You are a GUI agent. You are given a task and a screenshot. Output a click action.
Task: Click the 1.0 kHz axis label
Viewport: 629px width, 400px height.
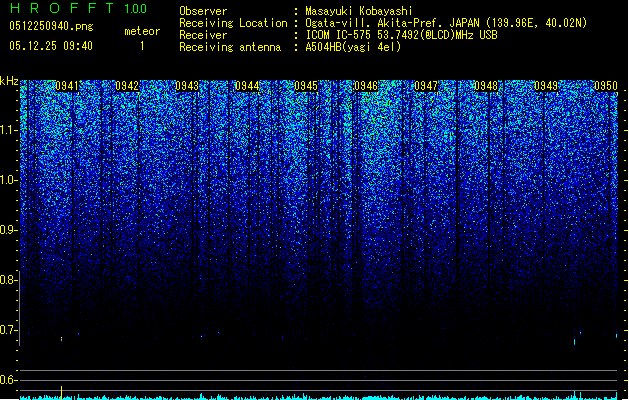(8, 180)
